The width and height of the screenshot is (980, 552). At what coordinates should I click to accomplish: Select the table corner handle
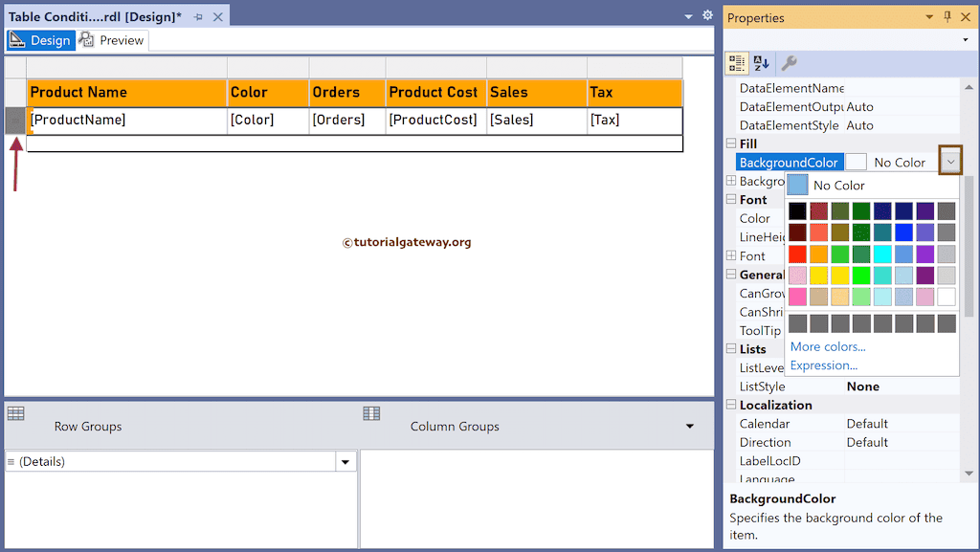[15, 67]
